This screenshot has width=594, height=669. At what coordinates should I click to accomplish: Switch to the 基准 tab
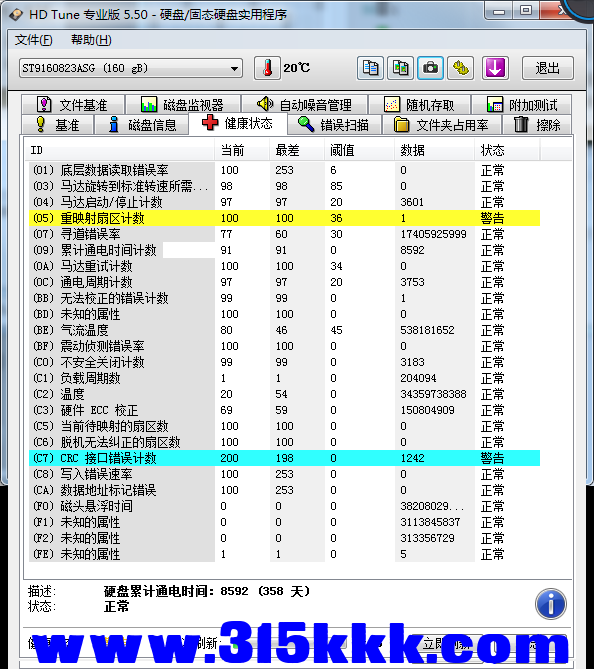pos(58,125)
